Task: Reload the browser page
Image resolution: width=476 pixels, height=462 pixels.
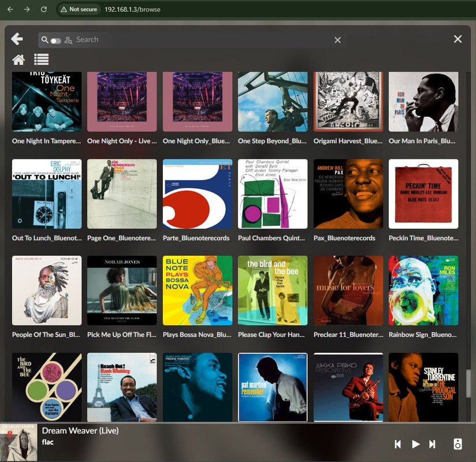Action: 44,9
